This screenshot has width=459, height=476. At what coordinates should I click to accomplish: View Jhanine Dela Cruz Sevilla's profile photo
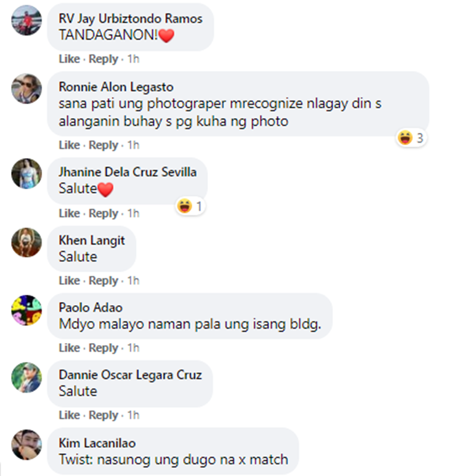pos(27,173)
